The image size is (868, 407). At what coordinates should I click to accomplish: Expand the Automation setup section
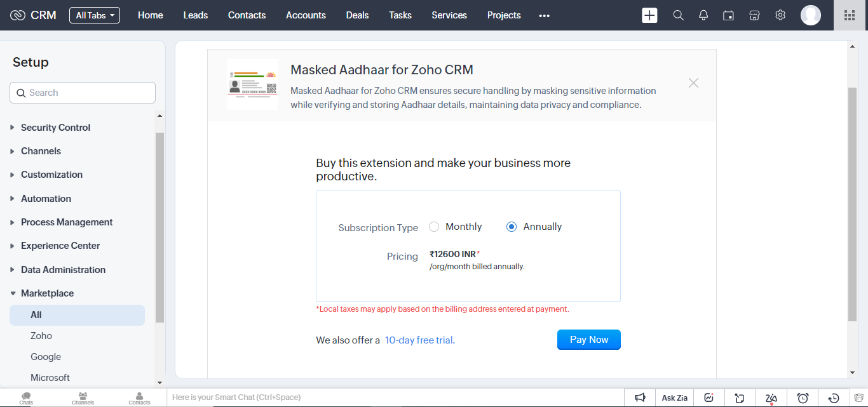(x=46, y=199)
